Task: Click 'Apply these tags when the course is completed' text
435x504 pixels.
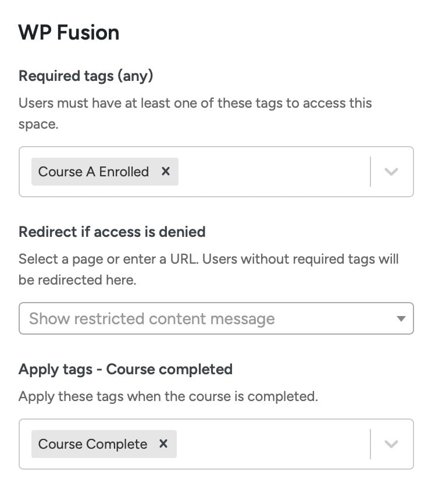Action: [x=168, y=397]
